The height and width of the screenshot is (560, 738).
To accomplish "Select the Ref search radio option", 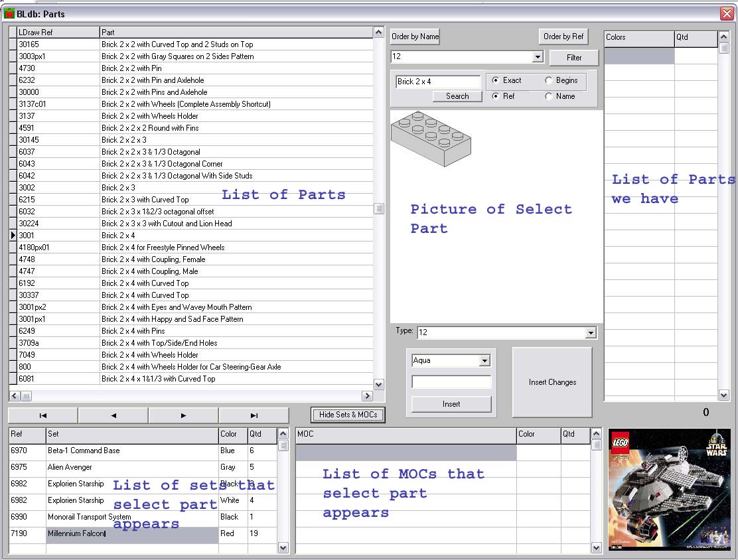I will [x=495, y=96].
